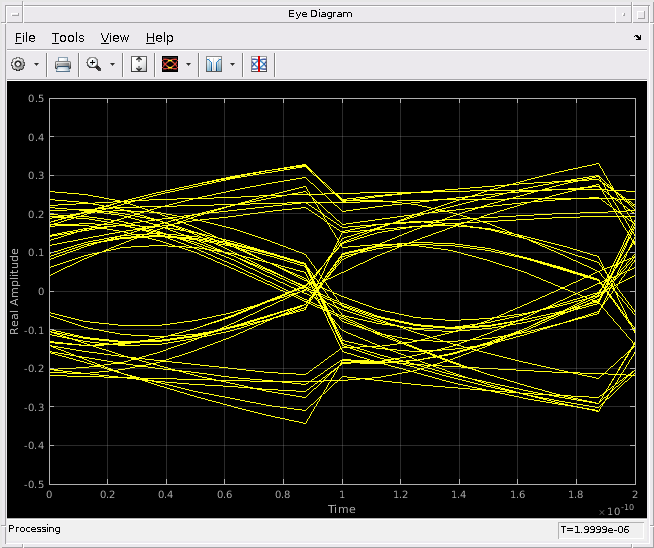
Task: Toggle the eye measurements panel icon
Action: pyautogui.click(x=259, y=64)
